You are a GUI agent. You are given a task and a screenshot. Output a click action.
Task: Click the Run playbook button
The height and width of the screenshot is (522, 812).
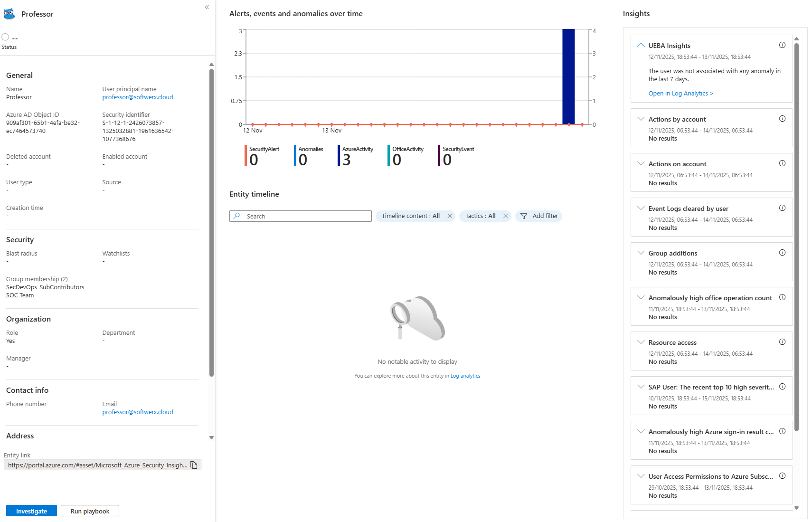90,511
